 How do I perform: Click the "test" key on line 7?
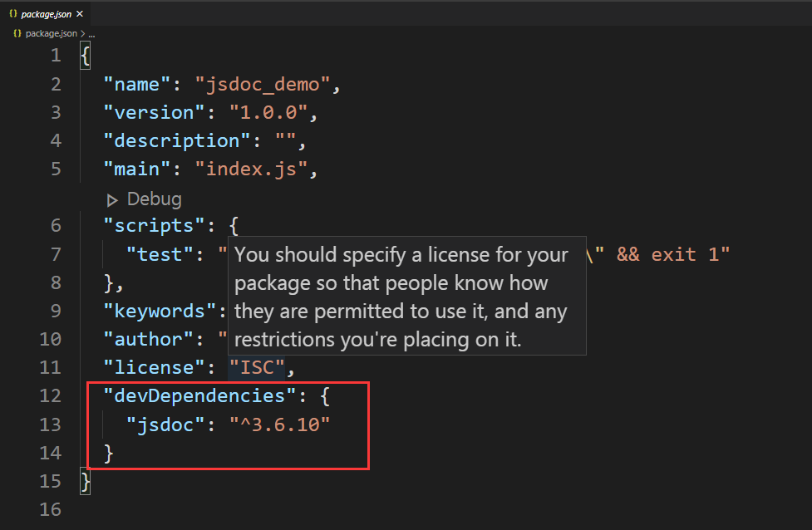point(160,254)
